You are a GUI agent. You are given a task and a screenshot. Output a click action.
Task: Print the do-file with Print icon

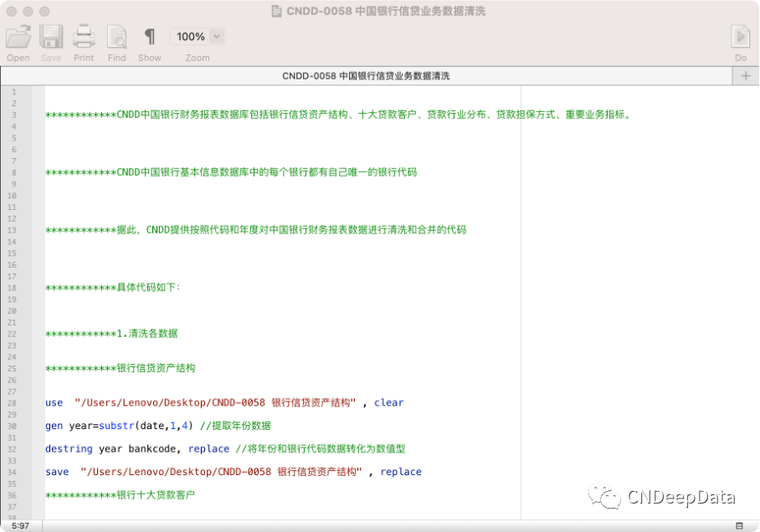coord(84,37)
